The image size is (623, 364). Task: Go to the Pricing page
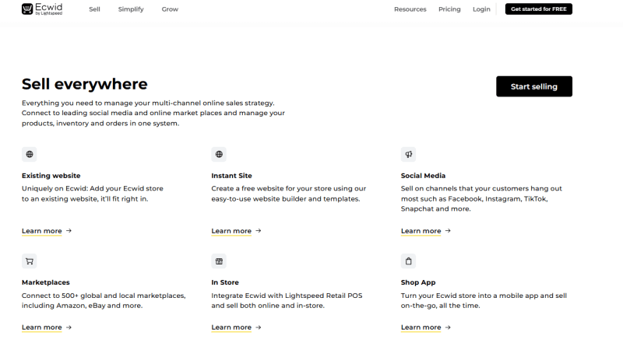449,9
